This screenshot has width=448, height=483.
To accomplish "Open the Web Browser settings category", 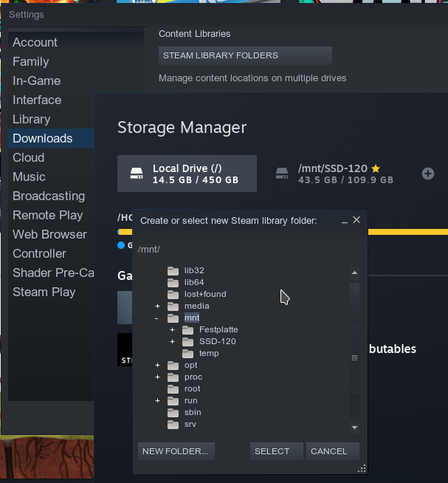I will [49, 234].
